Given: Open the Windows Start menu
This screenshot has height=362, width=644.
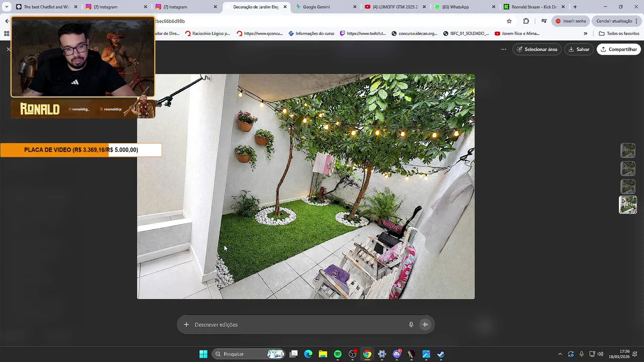Looking at the screenshot, I should (203, 354).
